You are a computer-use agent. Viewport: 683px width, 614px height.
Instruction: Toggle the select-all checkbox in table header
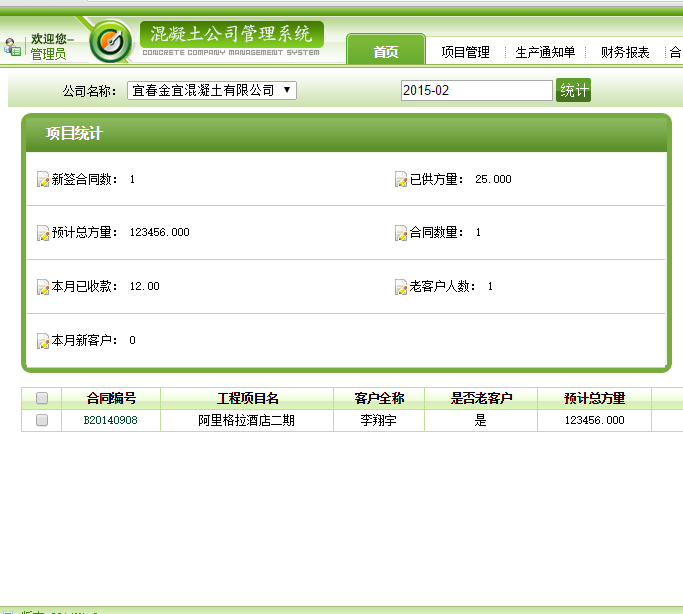(x=42, y=398)
